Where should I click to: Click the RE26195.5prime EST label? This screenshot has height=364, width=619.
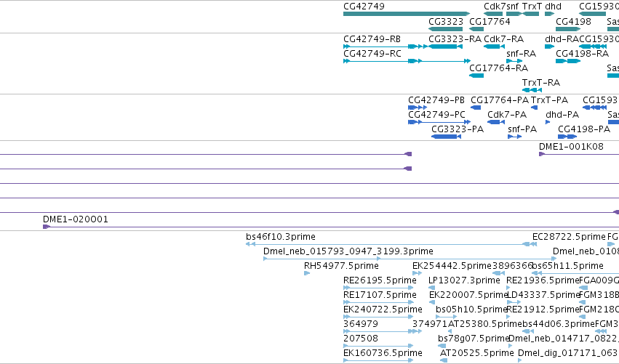click(x=380, y=280)
